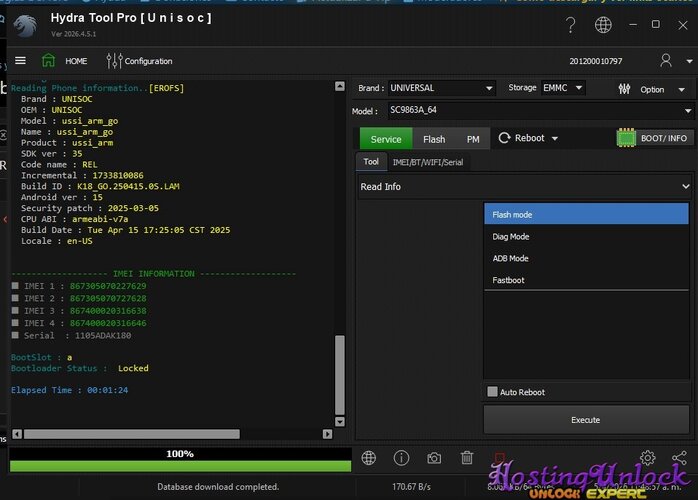Image resolution: width=698 pixels, height=500 pixels.
Task: Click the trash delete icon
Action: click(x=467, y=458)
